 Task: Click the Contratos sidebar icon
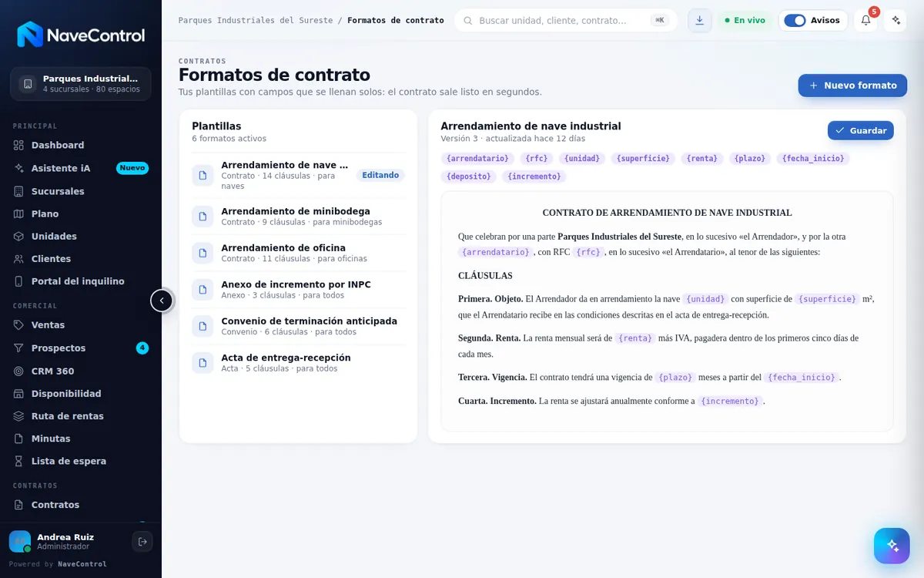tap(19, 505)
